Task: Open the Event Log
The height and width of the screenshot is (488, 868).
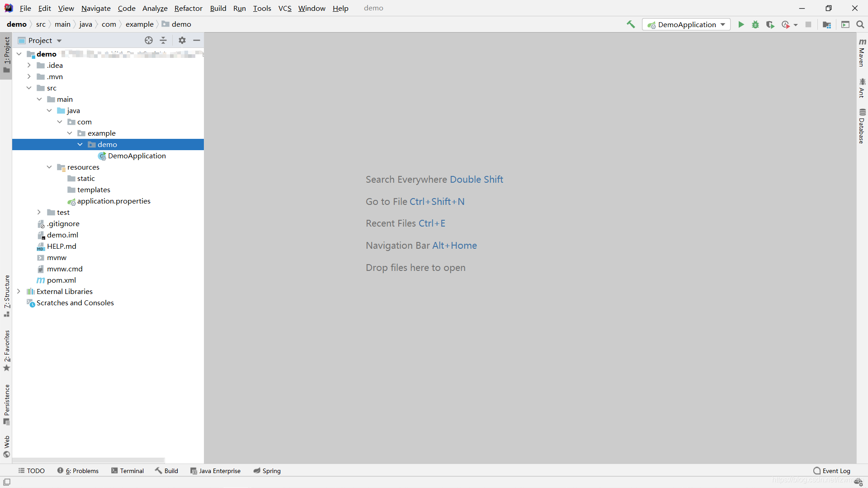Action: (831, 471)
